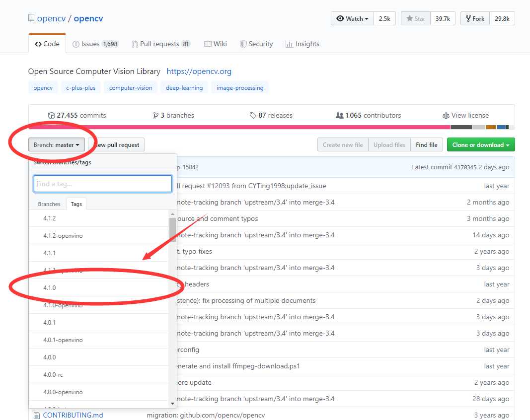Open the 27,455 commits link
The image size is (530, 420).
pyautogui.click(x=77, y=116)
